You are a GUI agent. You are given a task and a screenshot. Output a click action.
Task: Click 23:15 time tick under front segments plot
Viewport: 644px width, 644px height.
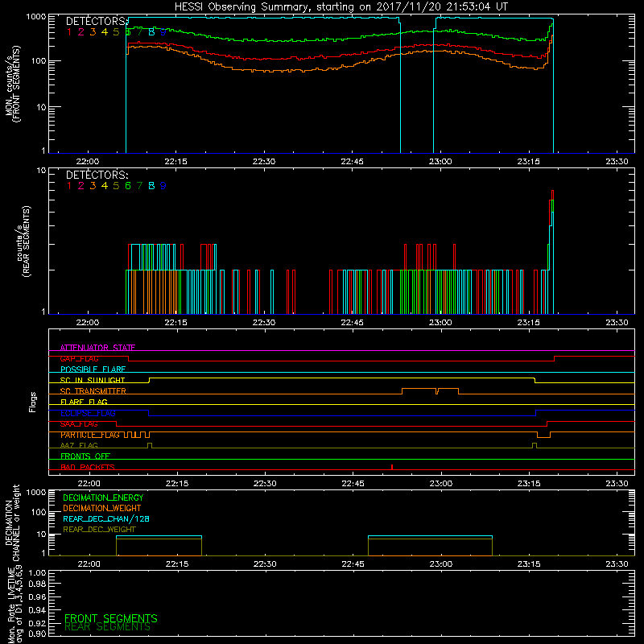(529, 162)
